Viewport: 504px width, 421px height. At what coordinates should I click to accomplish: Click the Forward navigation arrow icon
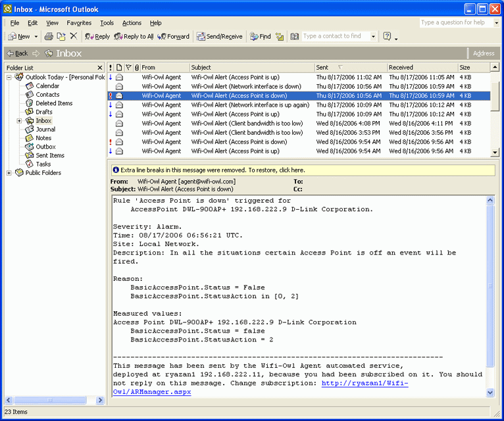pos(36,53)
